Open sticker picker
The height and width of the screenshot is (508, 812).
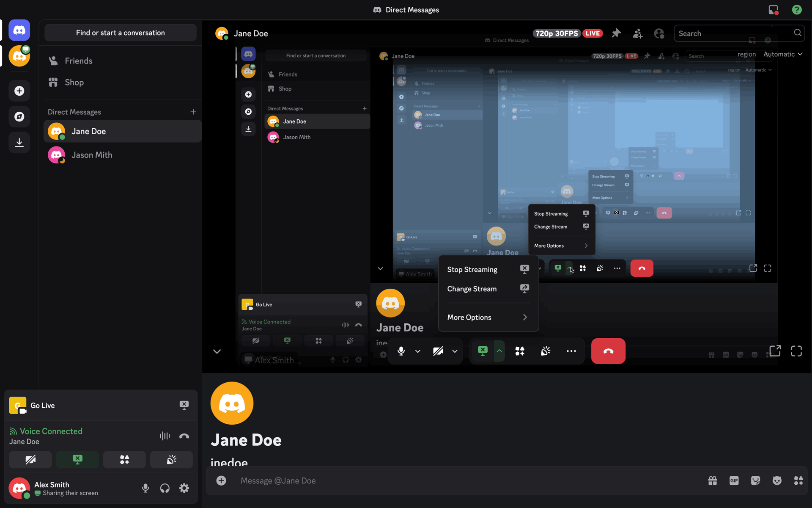coord(756,480)
